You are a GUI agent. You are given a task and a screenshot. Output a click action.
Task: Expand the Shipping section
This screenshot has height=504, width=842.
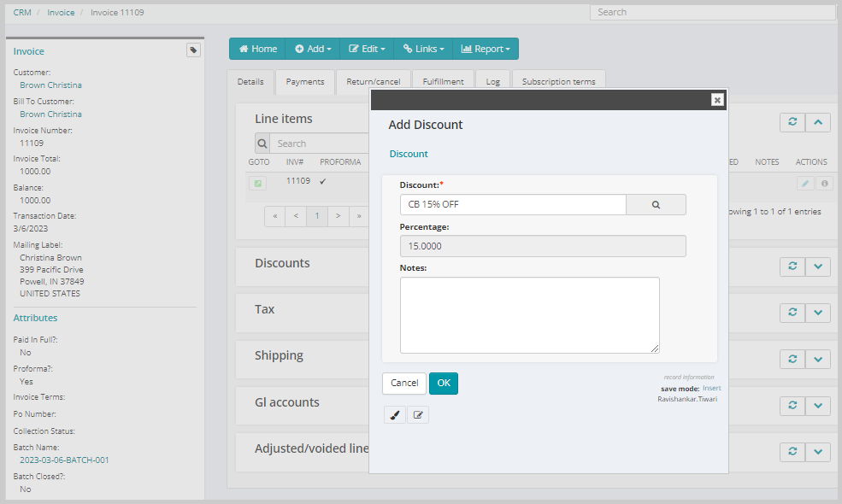coord(818,359)
